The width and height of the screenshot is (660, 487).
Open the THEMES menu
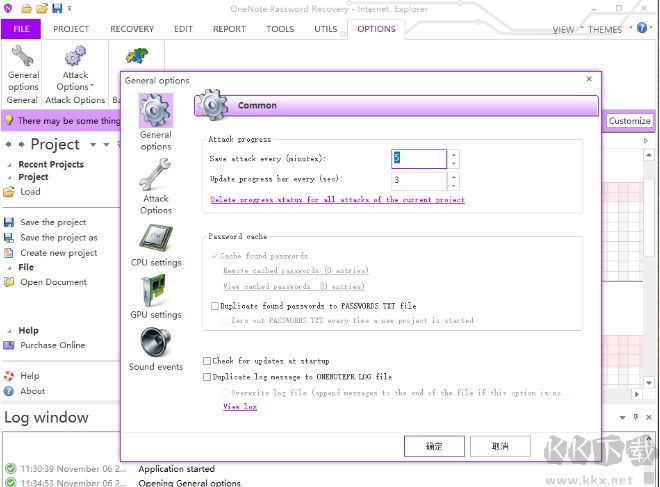(x=605, y=30)
